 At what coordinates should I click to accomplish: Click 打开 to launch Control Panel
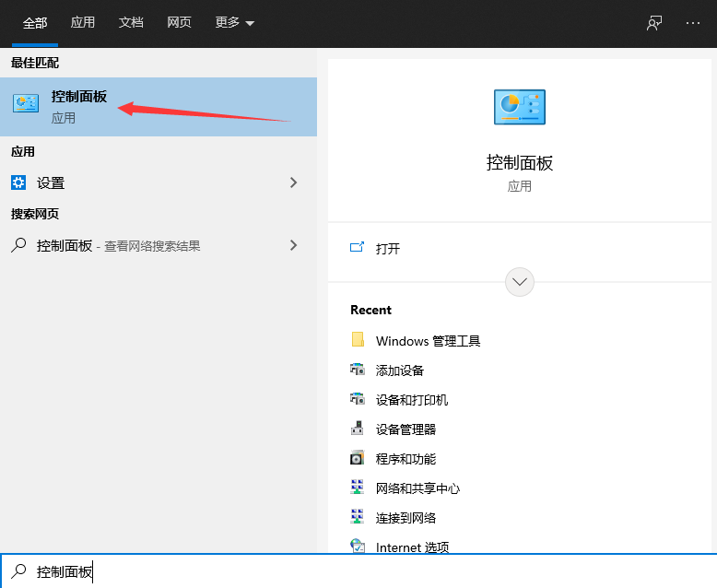[x=387, y=248]
